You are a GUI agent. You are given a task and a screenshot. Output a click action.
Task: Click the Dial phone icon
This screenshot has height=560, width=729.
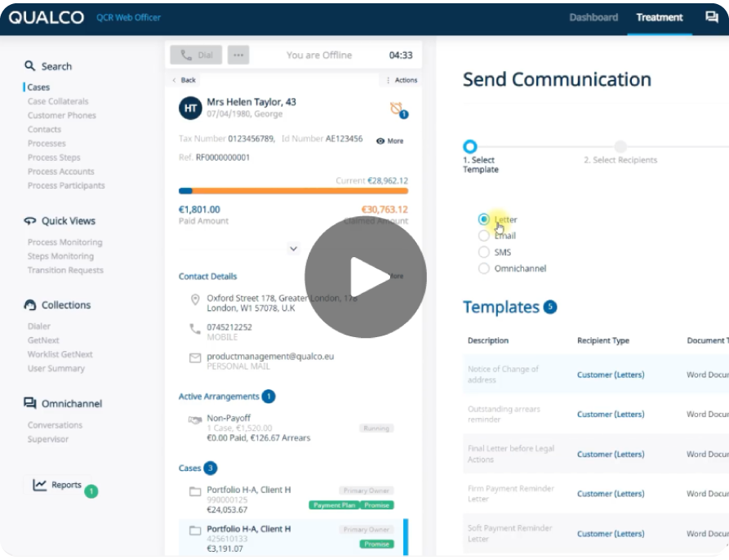tap(186, 55)
